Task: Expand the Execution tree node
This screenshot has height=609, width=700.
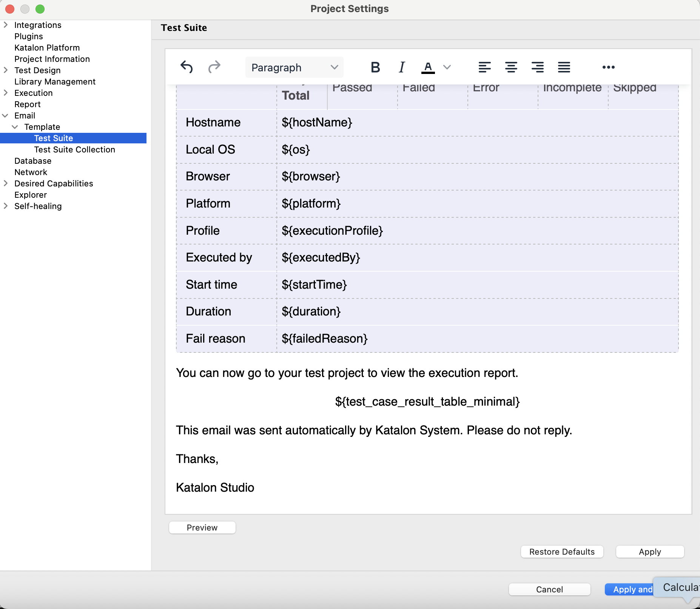Action: (x=5, y=93)
